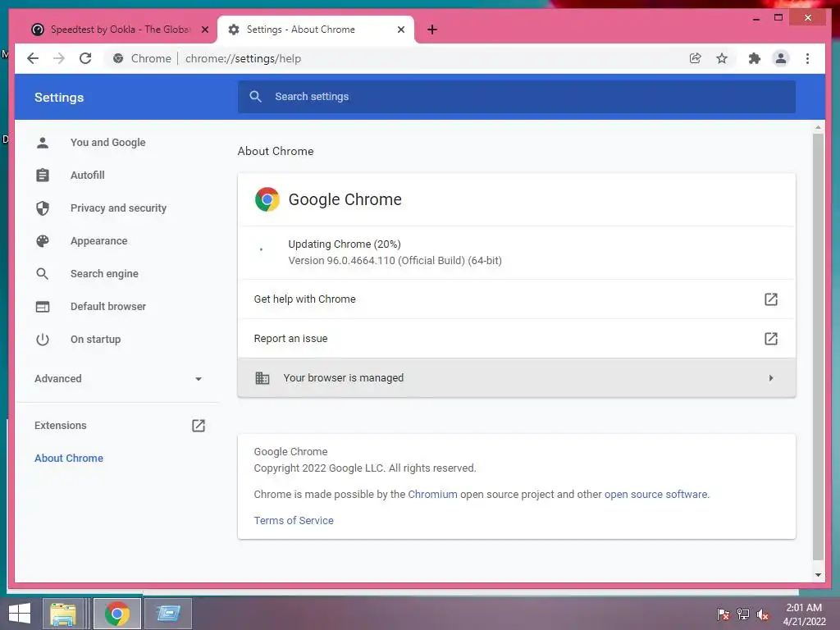Close the Speedtest by Ookla tab
Image resolution: width=840 pixels, height=630 pixels.
coord(204,30)
